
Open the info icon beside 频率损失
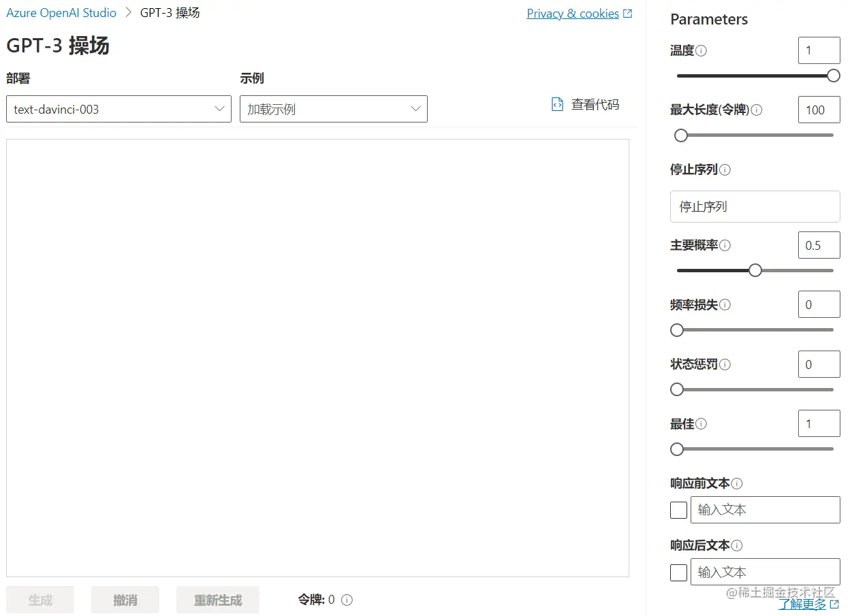point(725,305)
